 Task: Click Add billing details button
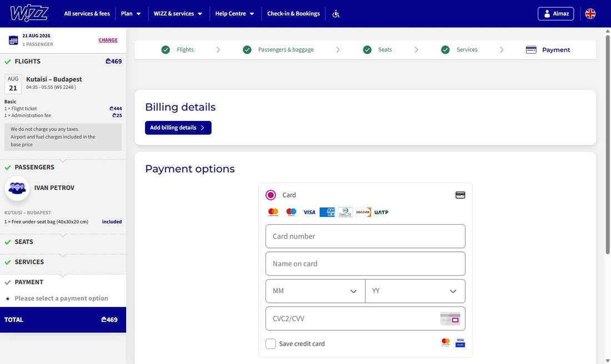click(x=178, y=128)
